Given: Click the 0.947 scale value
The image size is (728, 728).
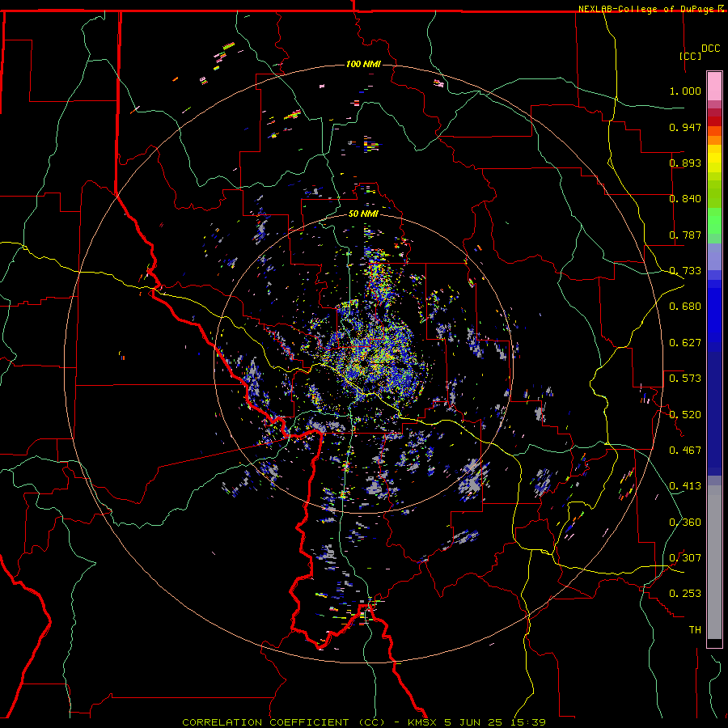Looking at the screenshot, I should click(x=685, y=127).
